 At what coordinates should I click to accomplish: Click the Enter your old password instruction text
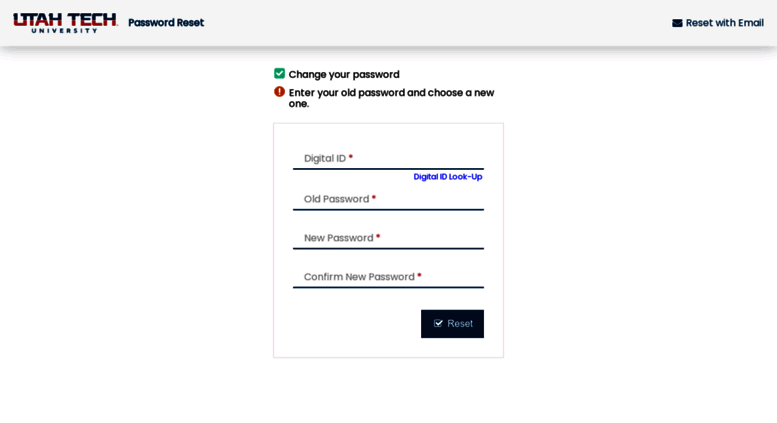click(x=391, y=98)
